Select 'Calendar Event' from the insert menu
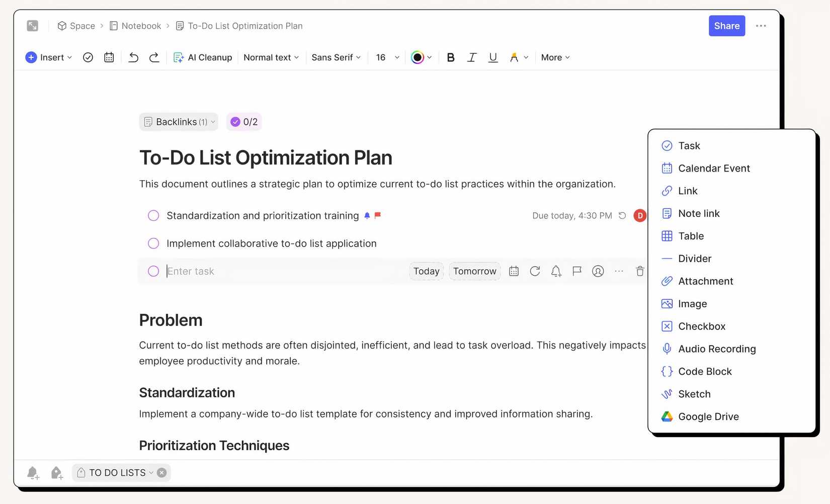 714,168
